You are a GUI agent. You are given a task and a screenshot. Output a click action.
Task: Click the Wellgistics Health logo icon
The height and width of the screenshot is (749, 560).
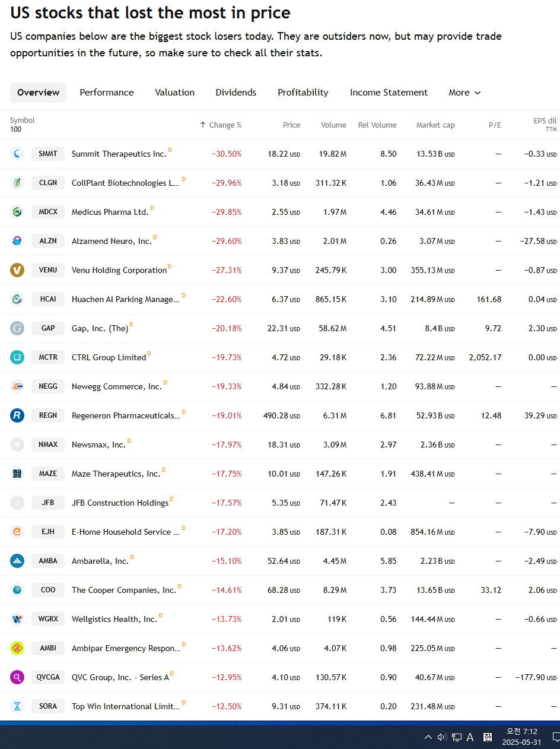click(17, 619)
